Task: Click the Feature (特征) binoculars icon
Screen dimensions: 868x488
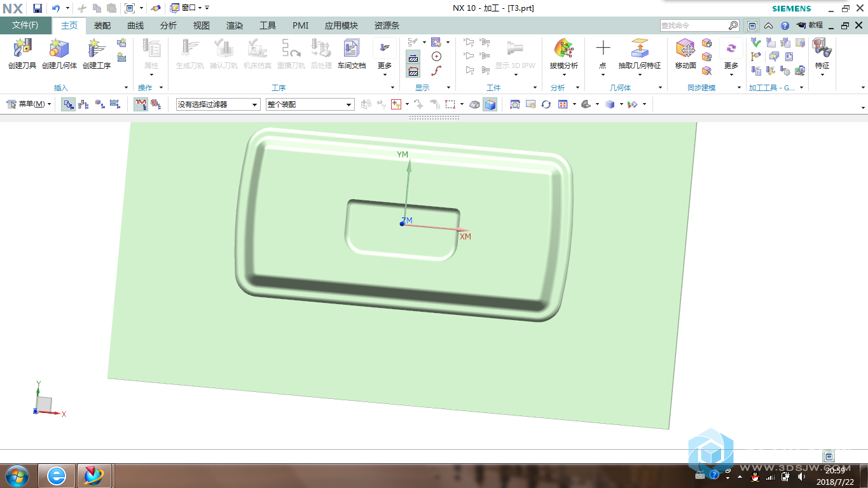Action: [822, 48]
